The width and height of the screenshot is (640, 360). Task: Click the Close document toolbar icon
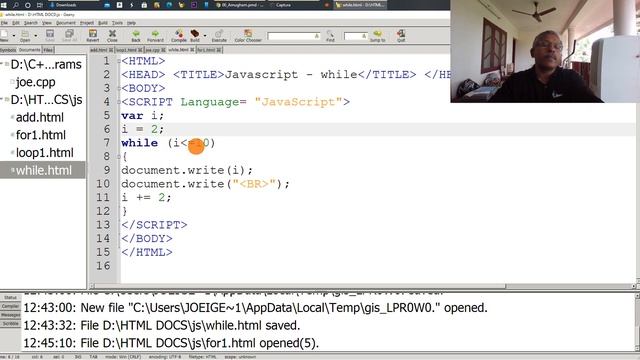(112, 36)
